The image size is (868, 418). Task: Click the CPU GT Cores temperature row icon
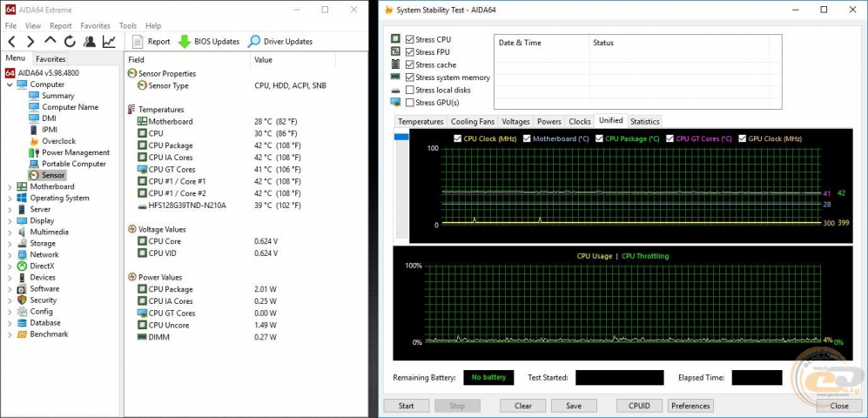coord(142,170)
